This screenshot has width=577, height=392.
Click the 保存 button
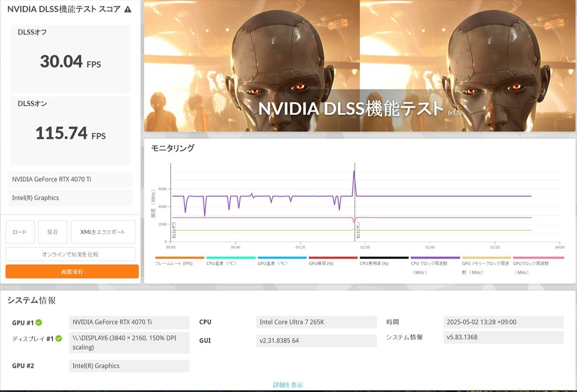tap(53, 232)
